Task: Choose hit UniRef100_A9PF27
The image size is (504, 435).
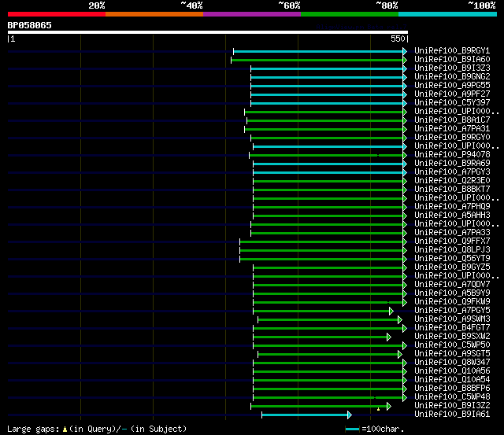Action: coord(452,94)
